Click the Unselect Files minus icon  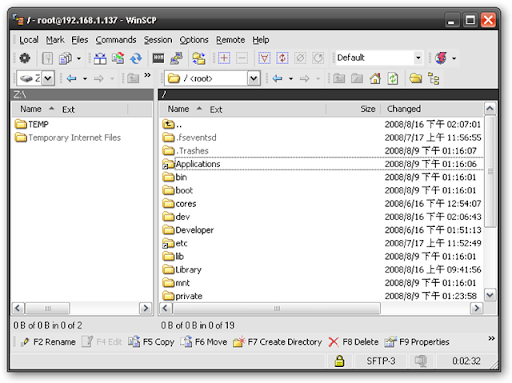(242, 58)
